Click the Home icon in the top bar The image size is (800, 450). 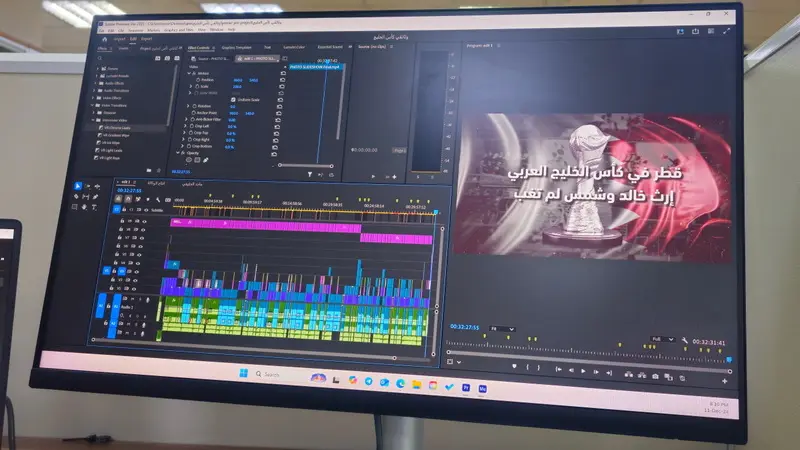[104, 40]
